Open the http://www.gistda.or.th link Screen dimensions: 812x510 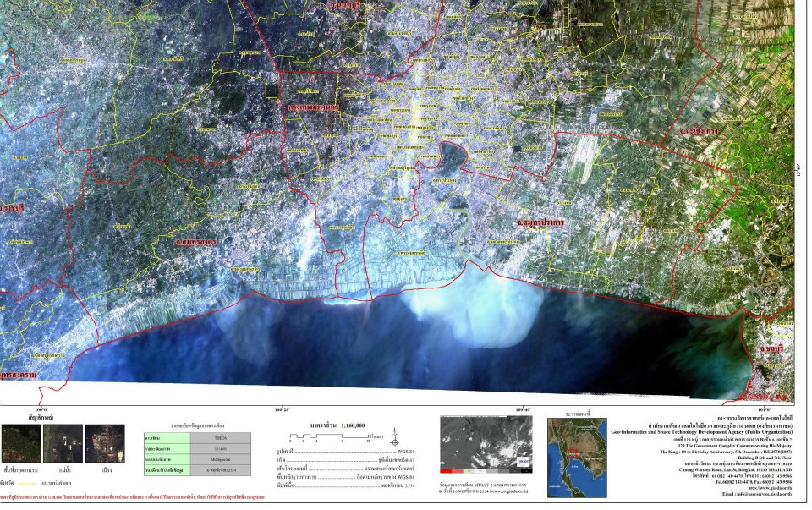[770, 488]
